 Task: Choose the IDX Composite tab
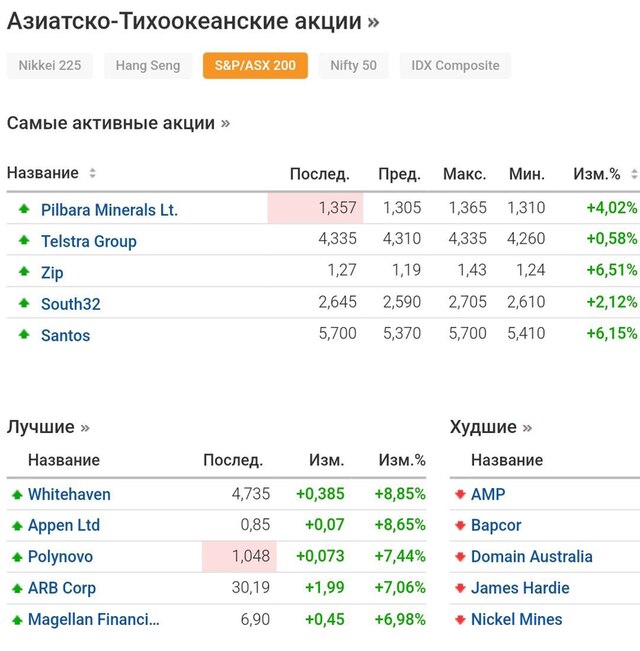455,66
